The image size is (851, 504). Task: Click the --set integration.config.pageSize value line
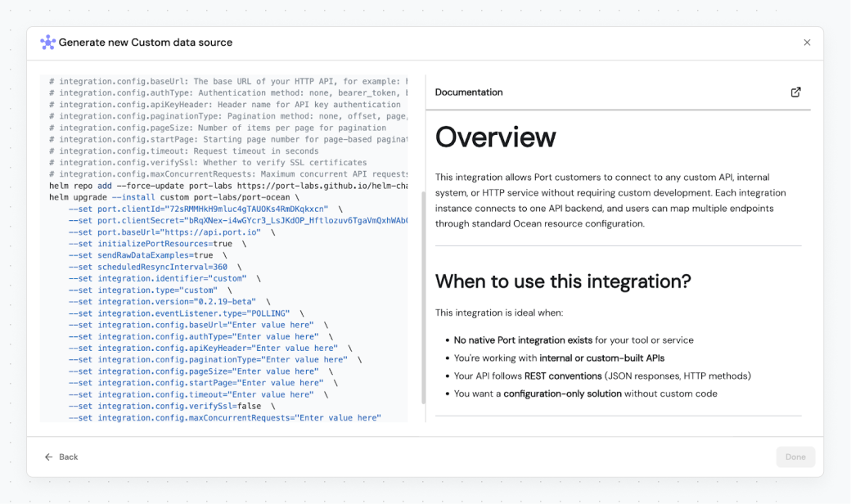200,371
